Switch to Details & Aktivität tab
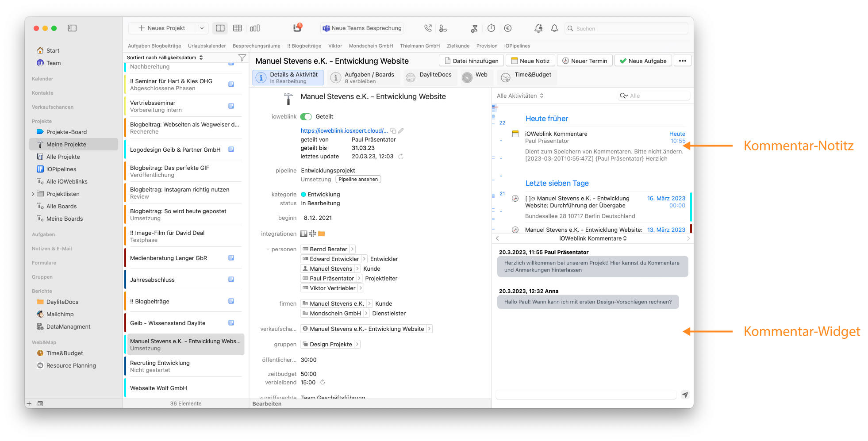Screen dimensions: 868x441 point(288,78)
